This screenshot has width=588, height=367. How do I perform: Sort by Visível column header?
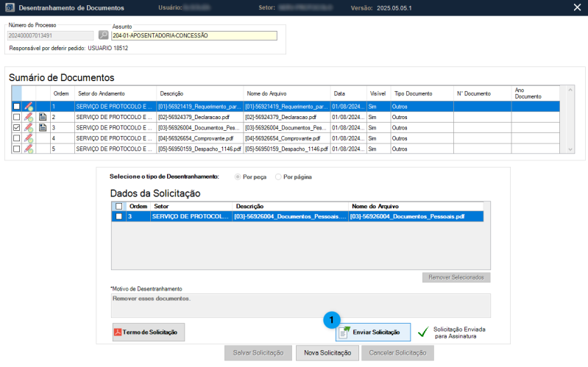[378, 93]
